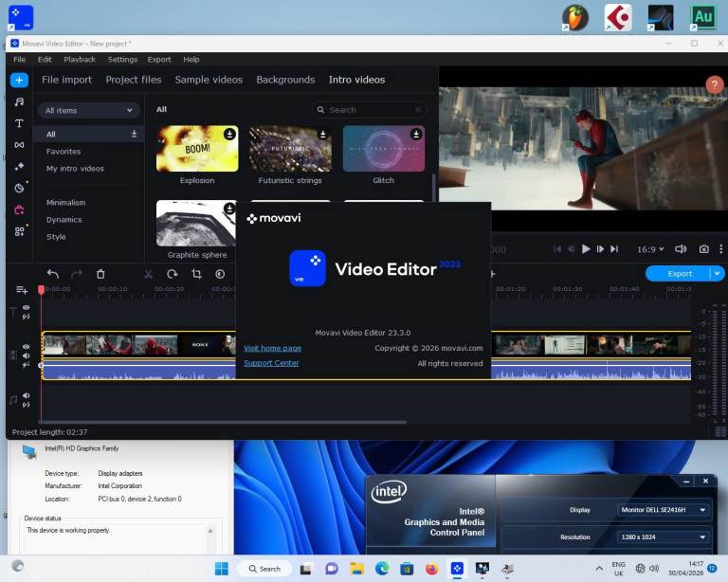
Task: Open the 16:9 aspect ratio dropdown
Action: (x=649, y=249)
